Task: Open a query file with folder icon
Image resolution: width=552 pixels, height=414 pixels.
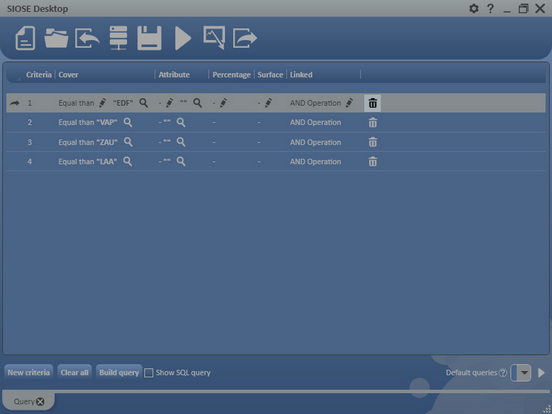Action: tap(56, 38)
